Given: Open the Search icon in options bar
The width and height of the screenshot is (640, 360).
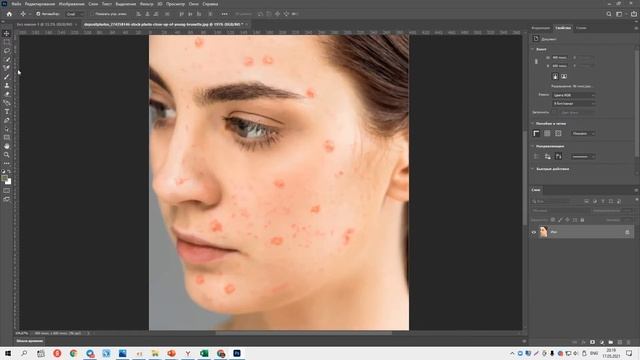Looking at the screenshot, I should [x=609, y=14].
